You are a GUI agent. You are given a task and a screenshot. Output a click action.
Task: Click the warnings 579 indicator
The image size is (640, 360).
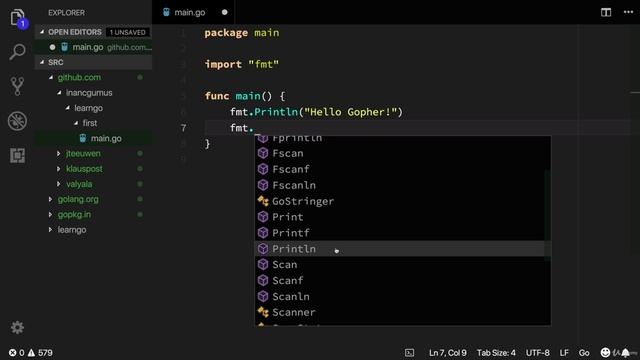(40, 353)
